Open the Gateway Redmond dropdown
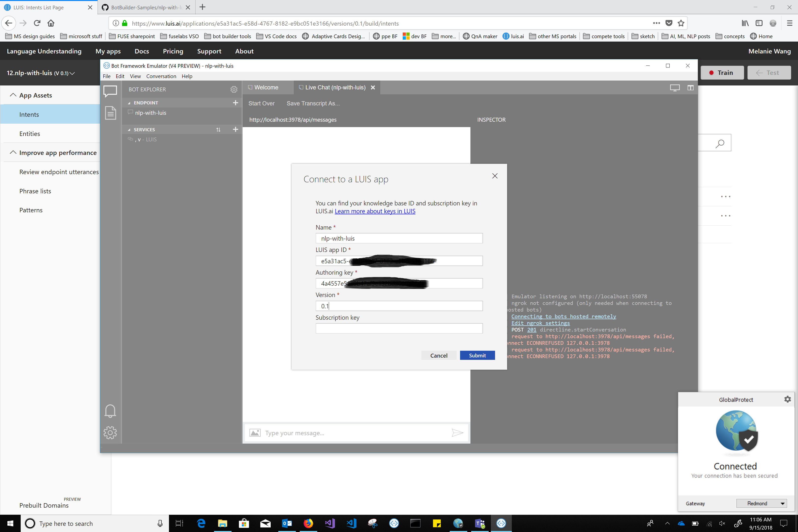This screenshot has width=798, height=532. coord(762,503)
